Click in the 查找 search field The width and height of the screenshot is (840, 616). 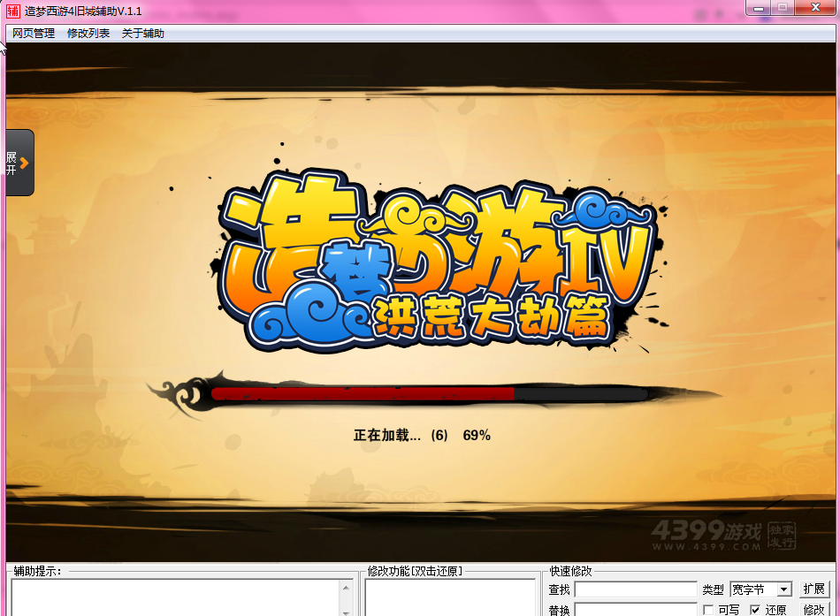coord(636,589)
